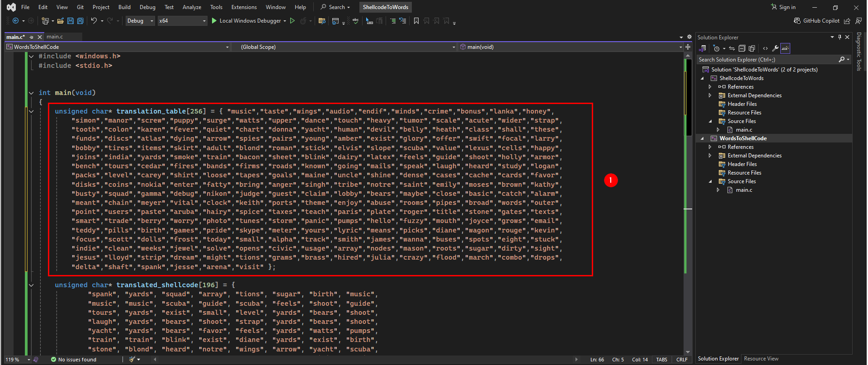This screenshot has height=365, width=868.
Task: Open the x64 platform dropdown
Action: pyautogui.click(x=182, y=21)
